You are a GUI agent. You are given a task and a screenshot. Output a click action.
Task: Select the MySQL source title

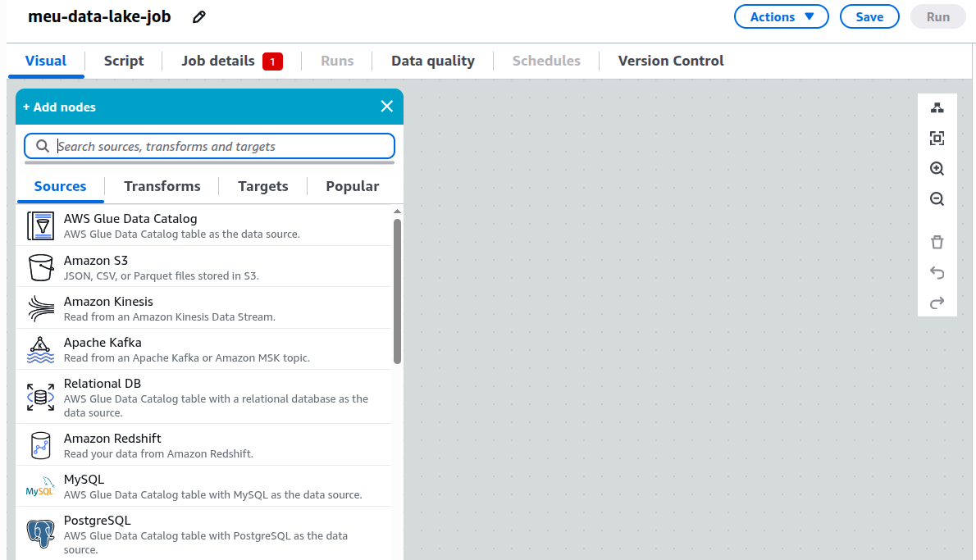click(84, 480)
